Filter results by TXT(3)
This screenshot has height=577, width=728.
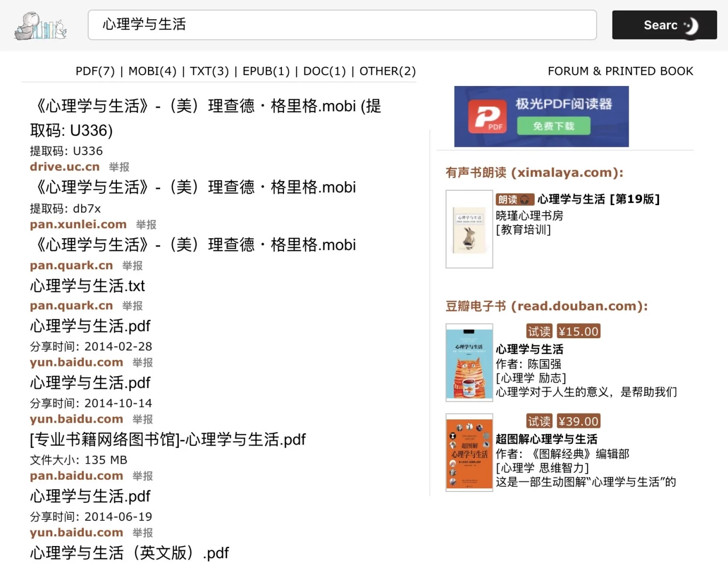[209, 71]
